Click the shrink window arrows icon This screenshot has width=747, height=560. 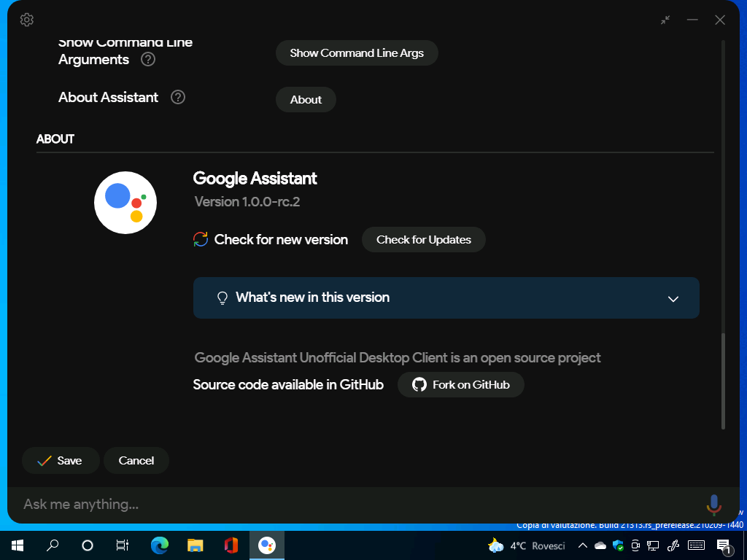click(665, 20)
